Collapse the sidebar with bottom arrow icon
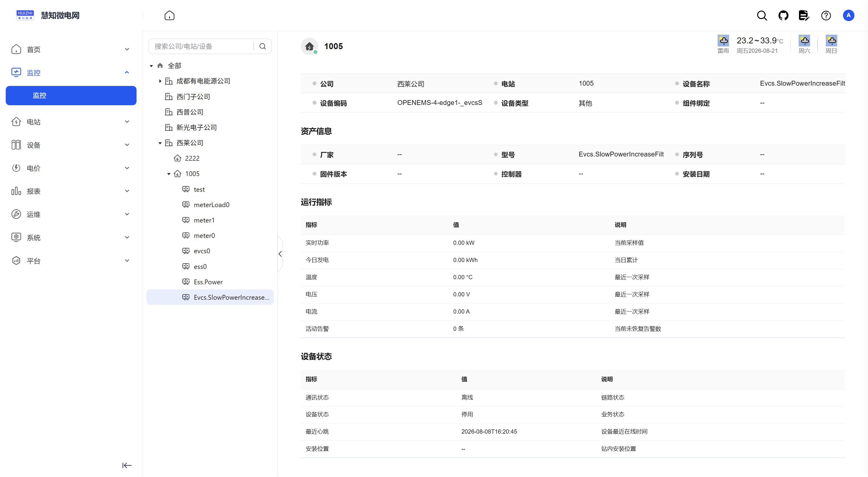This screenshot has width=868, height=477. pos(127,465)
